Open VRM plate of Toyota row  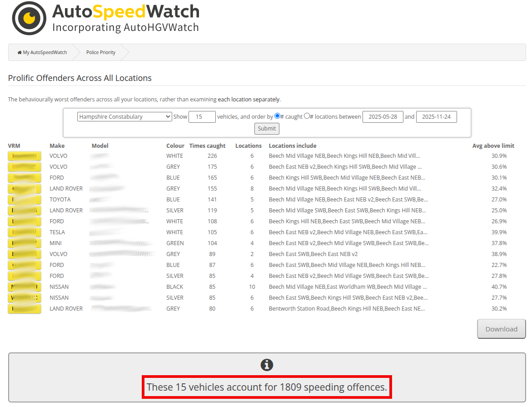pyautogui.click(x=25, y=200)
